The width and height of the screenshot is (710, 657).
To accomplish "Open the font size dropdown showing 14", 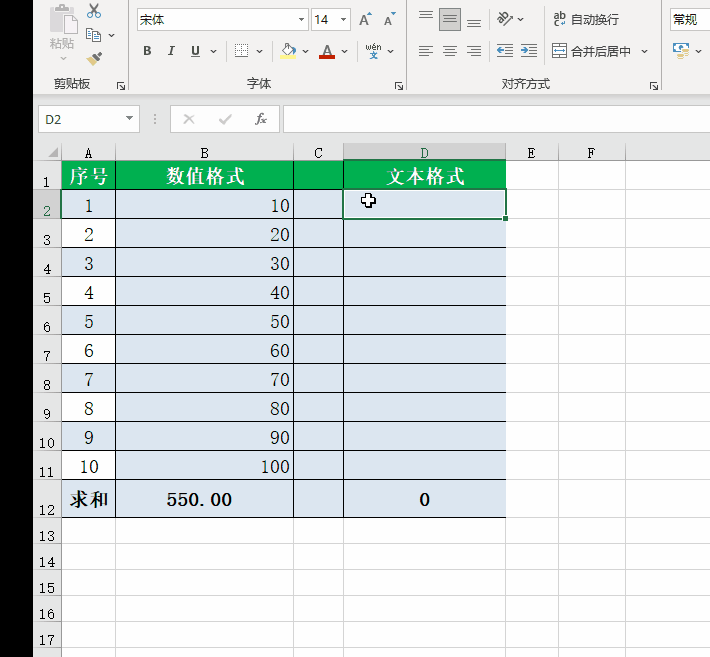I will pos(343,19).
